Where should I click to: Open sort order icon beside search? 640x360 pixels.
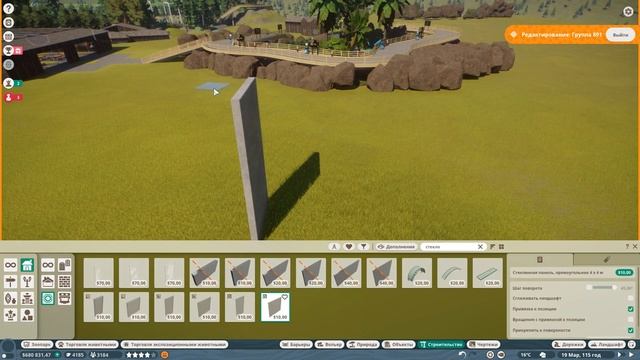click(x=493, y=247)
